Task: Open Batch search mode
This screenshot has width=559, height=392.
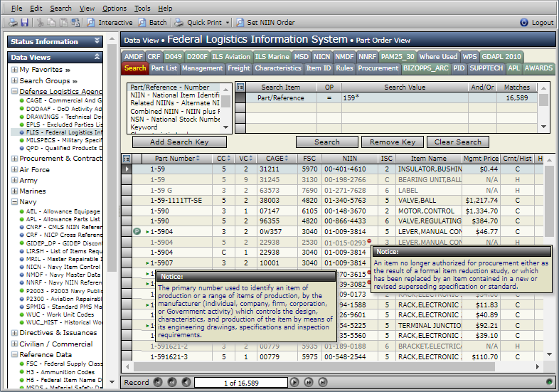Action: click(153, 23)
